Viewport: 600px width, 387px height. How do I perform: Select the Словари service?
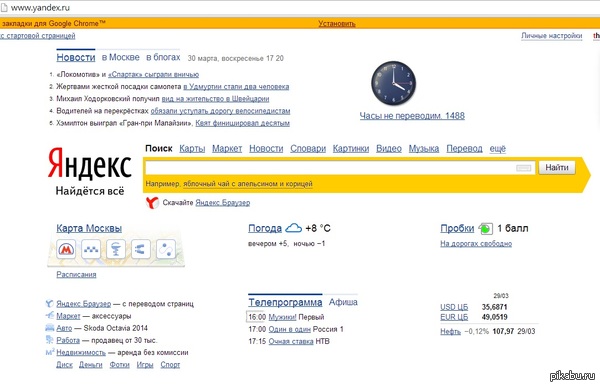(x=308, y=149)
